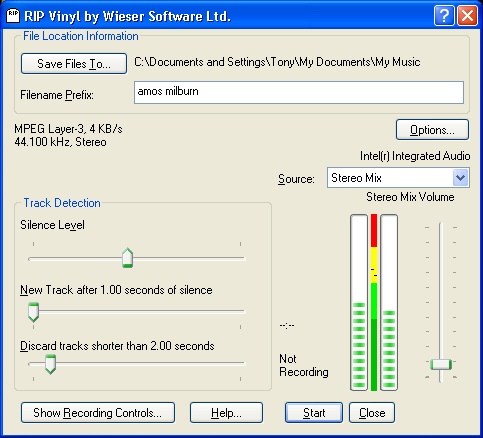483x438 pixels.
Task: Click the red peak zone of center meter
Action: point(374,230)
